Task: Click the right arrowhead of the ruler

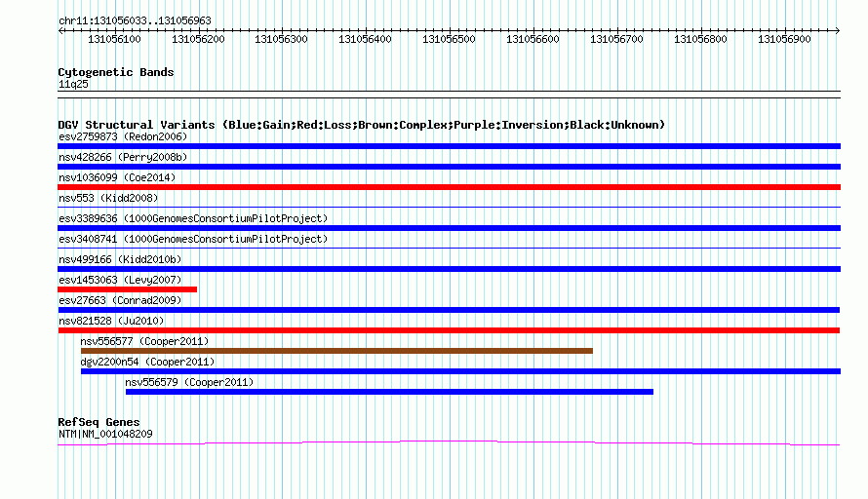Action: (838, 31)
